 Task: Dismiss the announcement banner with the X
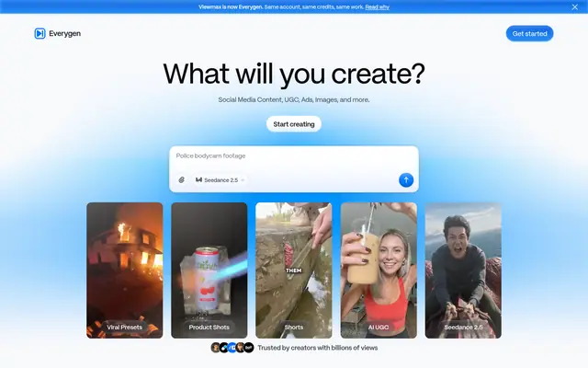coord(574,6)
